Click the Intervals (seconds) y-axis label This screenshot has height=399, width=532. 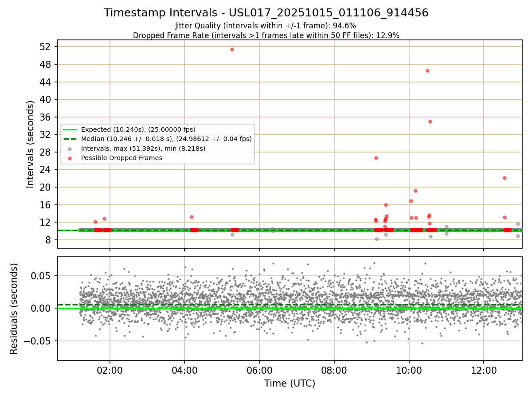(x=30, y=144)
